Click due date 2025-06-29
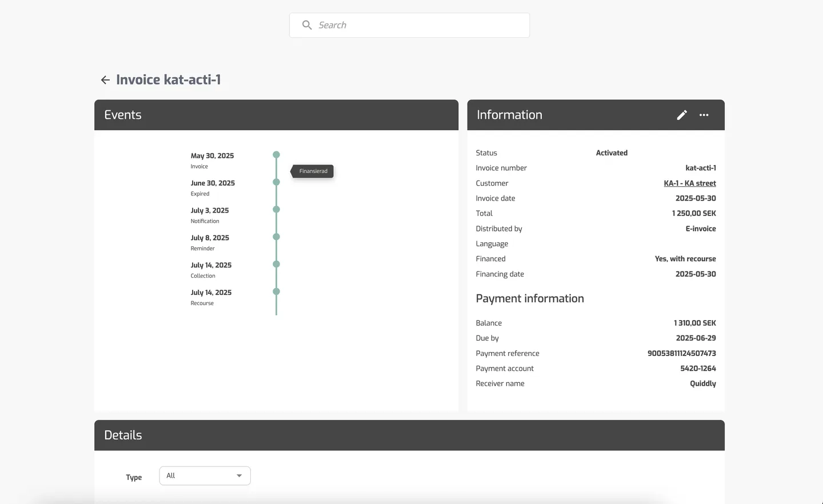This screenshot has width=823, height=504. point(696,338)
